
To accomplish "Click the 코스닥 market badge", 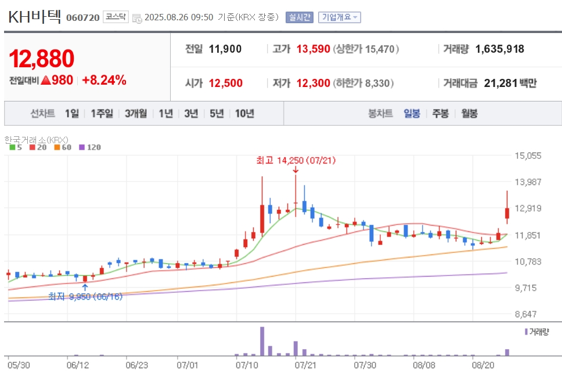I will (116, 17).
